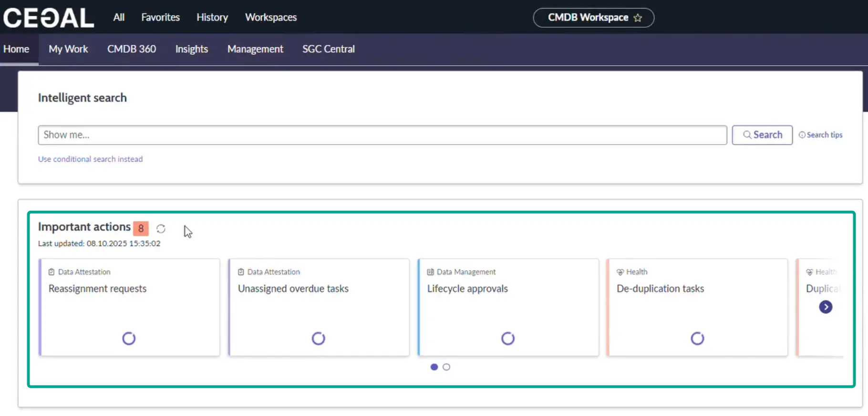The height and width of the screenshot is (416, 868).
Task: Select the second carousel page dot
Action: coord(446,367)
